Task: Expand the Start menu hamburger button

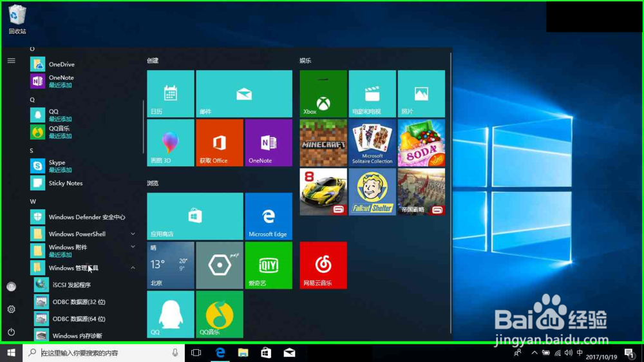Action: tap(12, 61)
